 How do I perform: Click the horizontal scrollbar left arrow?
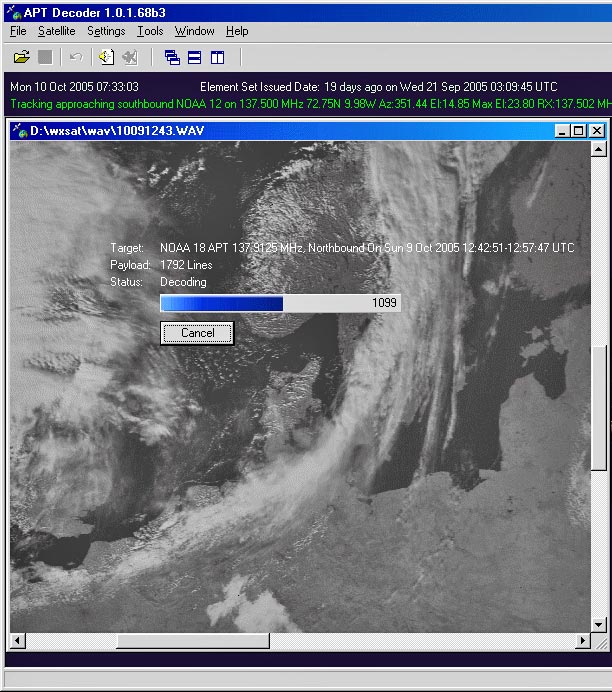click(x=18, y=640)
